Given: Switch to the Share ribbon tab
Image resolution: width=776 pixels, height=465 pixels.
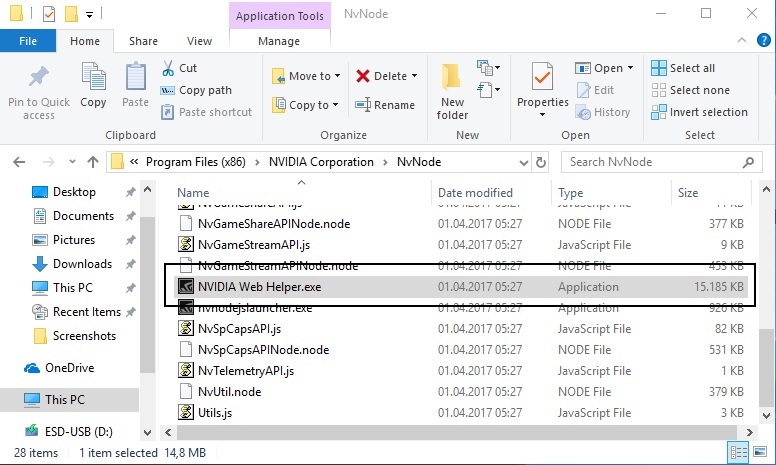Looking at the screenshot, I should pyautogui.click(x=144, y=41).
